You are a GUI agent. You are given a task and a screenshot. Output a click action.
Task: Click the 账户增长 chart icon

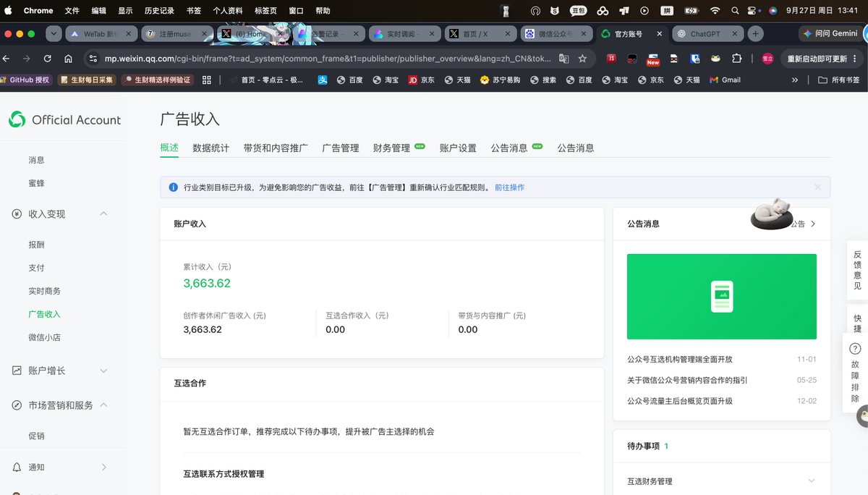coord(17,371)
